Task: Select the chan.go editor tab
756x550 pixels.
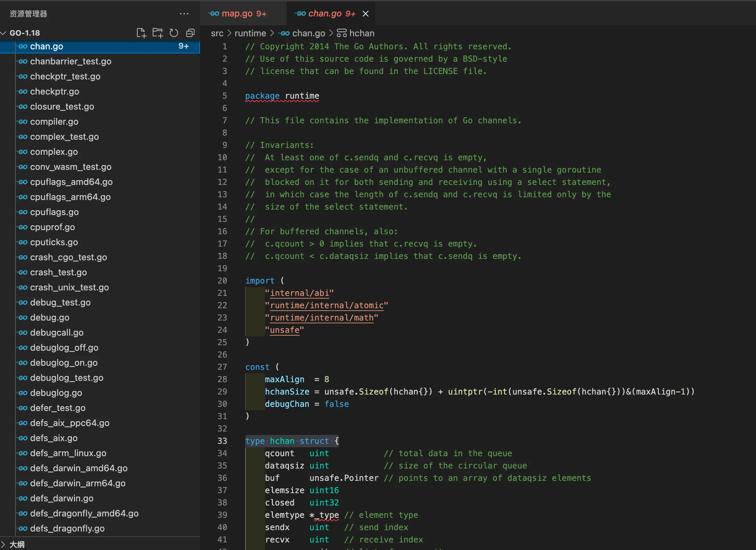Action: pos(325,14)
